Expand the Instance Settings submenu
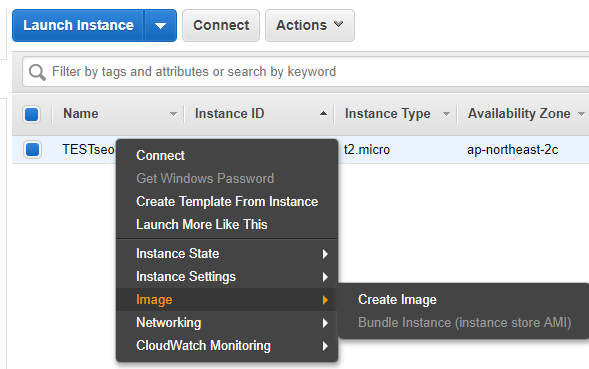589x369 pixels. click(227, 277)
